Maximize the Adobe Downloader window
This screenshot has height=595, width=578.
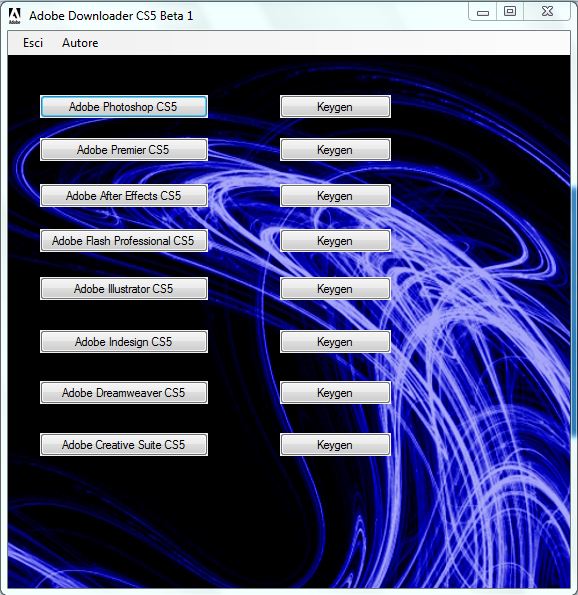pyautogui.click(x=510, y=11)
